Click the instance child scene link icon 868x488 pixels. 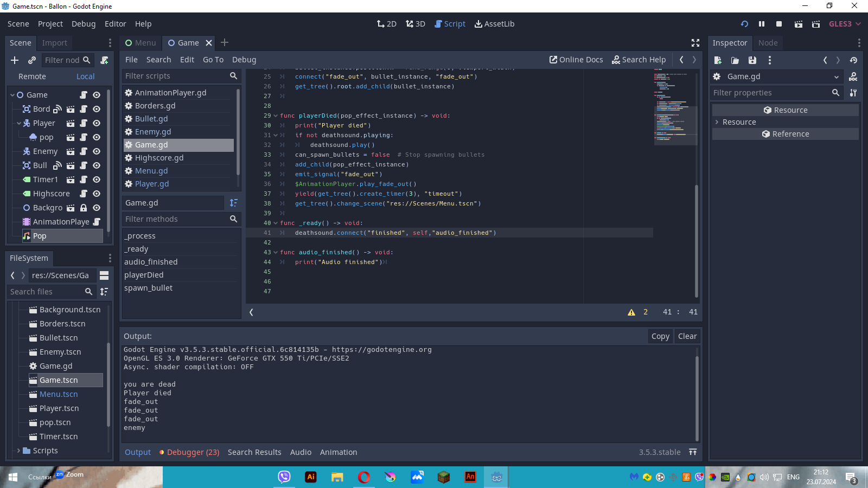pos(32,60)
